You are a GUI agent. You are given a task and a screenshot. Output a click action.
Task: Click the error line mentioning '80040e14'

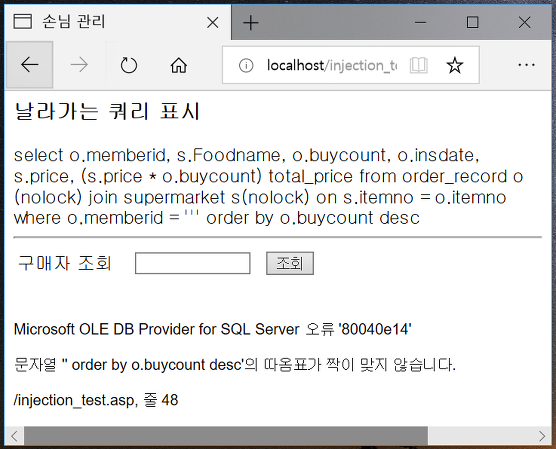(212, 329)
